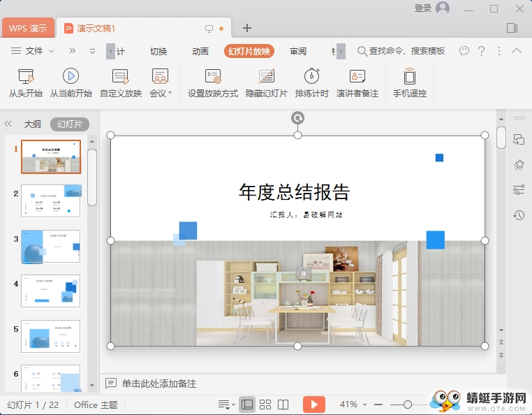
Task: Switch to the 动画 ribbon tab
Action: 200,51
